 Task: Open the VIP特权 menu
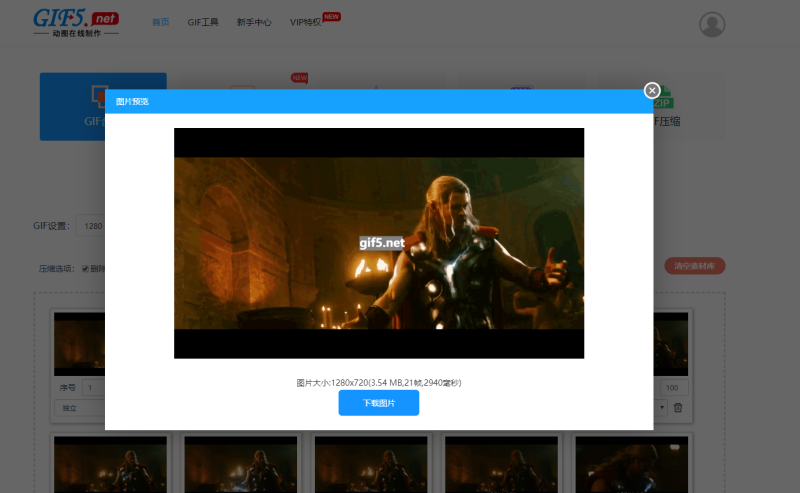305,22
